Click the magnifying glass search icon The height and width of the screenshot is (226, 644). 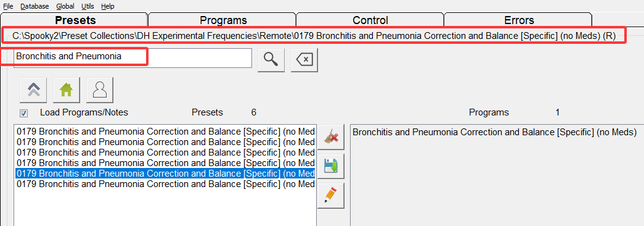click(x=271, y=60)
